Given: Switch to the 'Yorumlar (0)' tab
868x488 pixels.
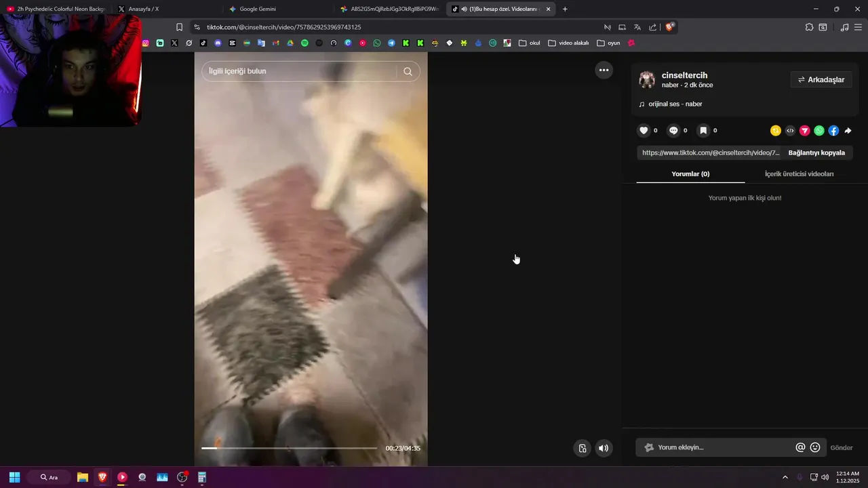Looking at the screenshot, I should click(690, 174).
